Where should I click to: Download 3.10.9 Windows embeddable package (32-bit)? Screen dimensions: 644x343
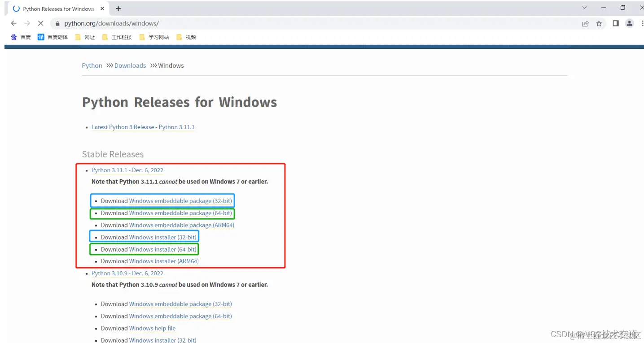180,304
